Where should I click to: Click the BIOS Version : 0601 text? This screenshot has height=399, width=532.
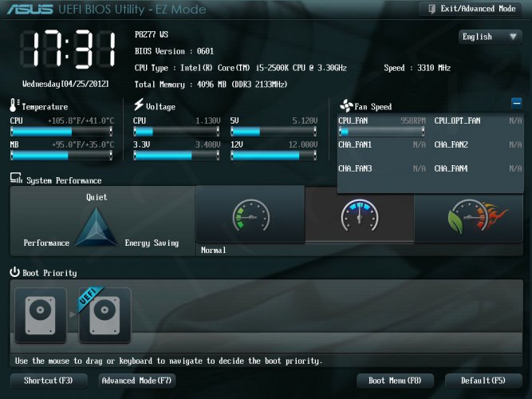[174, 51]
